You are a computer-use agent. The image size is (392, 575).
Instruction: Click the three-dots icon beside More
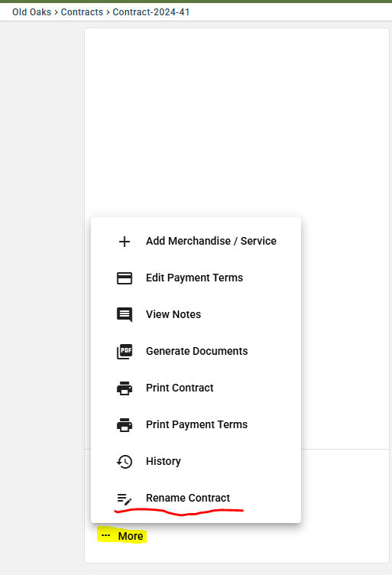pyautogui.click(x=106, y=536)
